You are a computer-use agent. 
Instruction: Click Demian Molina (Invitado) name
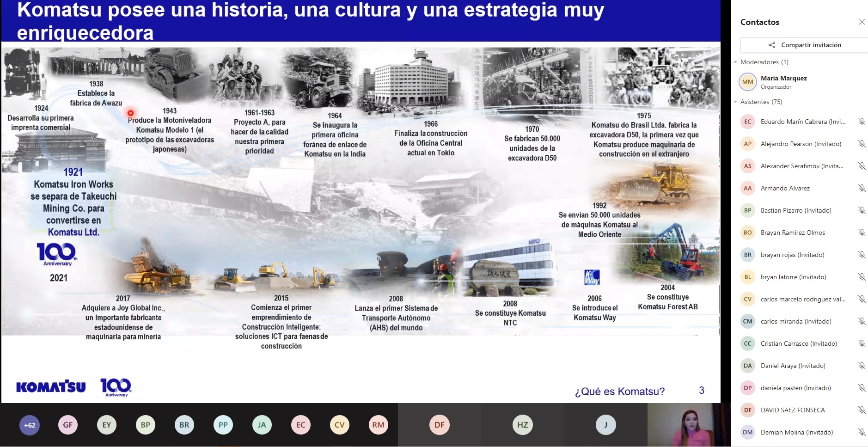pyautogui.click(x=797, y=432)
